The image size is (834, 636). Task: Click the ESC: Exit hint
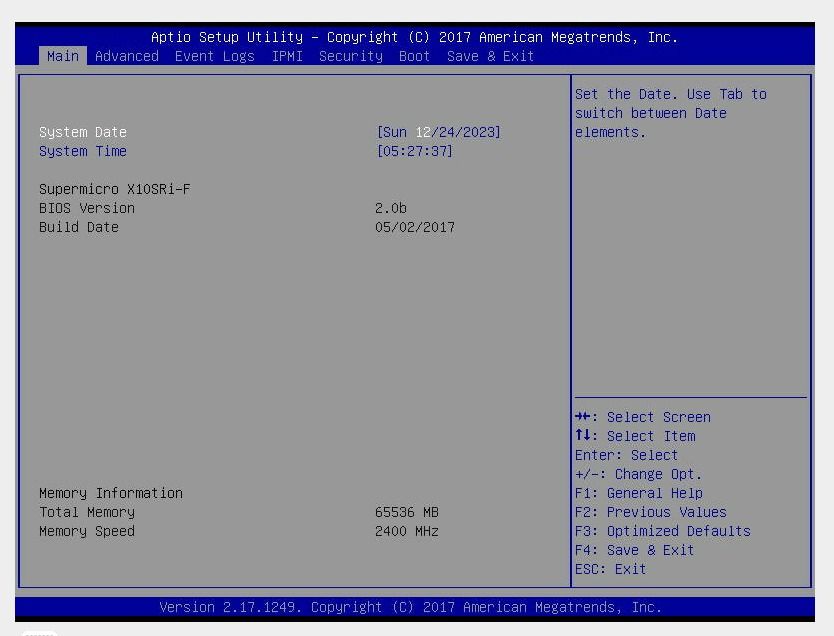611,569
